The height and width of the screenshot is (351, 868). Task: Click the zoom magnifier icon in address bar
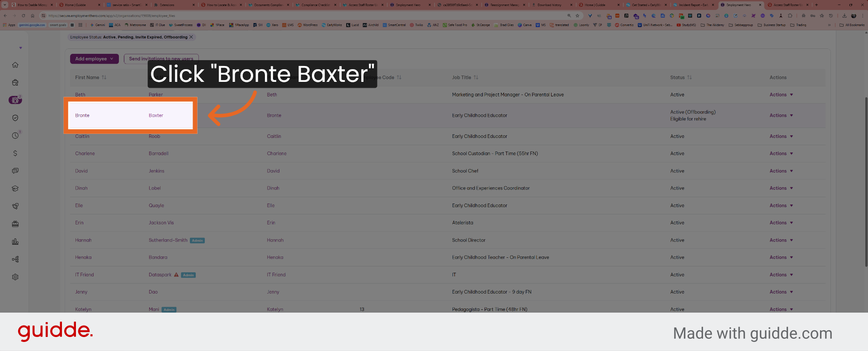(x=569, y=15)
